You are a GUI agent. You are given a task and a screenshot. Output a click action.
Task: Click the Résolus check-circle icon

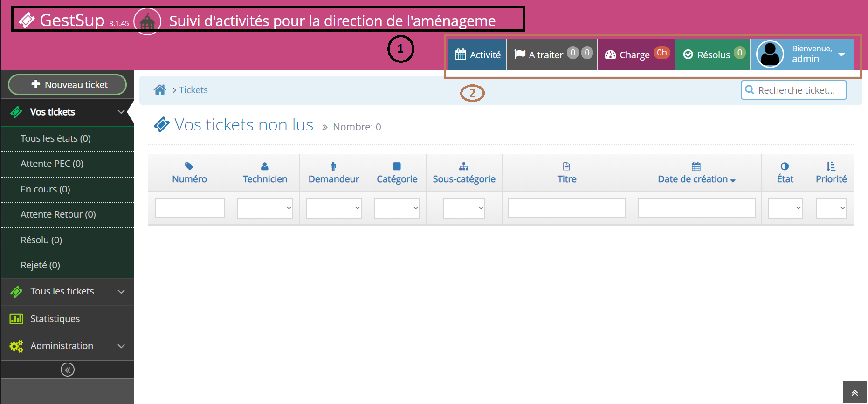point(688,55)
